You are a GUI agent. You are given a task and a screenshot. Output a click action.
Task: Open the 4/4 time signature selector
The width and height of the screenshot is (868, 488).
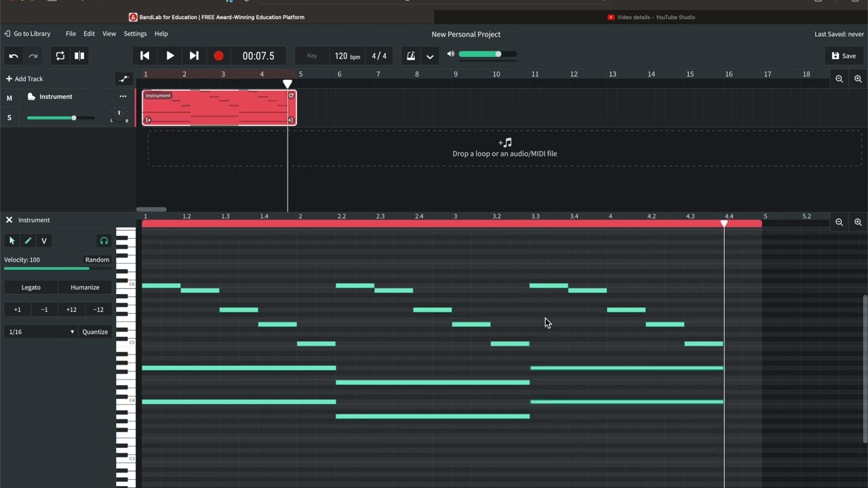click(x=379, y=56)
